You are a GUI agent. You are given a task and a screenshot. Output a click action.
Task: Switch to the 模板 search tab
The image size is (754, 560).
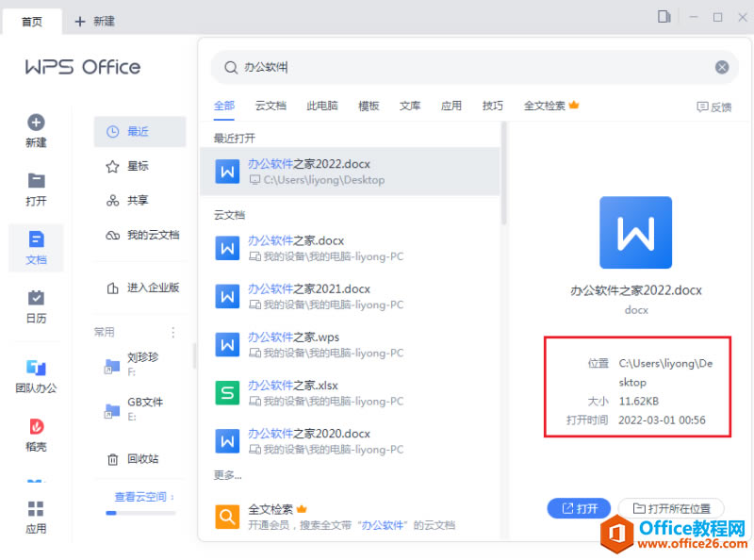tap(369, 106)
